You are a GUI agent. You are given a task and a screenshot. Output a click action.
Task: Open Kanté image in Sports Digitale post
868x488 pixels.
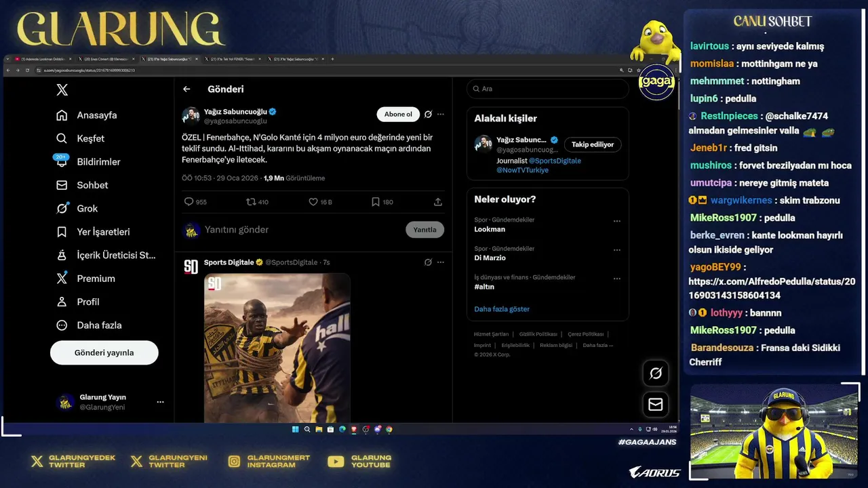[277, 348]
